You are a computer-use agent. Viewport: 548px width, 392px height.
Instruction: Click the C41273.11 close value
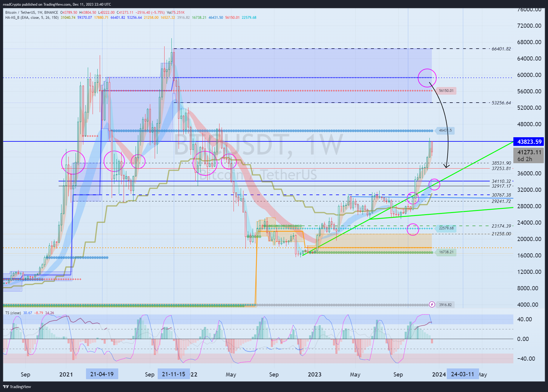pos(125,13)
